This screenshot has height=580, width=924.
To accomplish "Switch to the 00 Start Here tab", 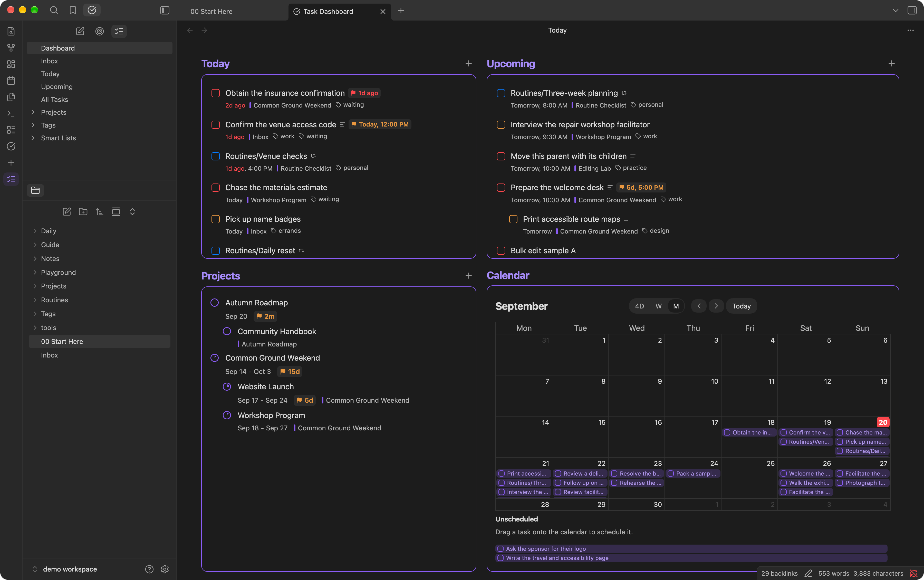I will 211,12.
